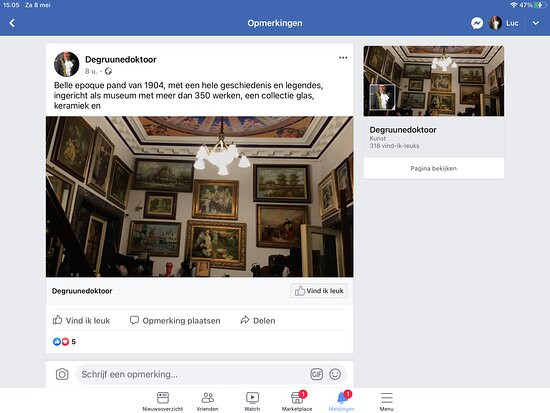Viewport: 550px width, 413px height.
Task: Open Degruunedoktoor author name link in post
Action: pyautogui.click(x=121, y=59)
